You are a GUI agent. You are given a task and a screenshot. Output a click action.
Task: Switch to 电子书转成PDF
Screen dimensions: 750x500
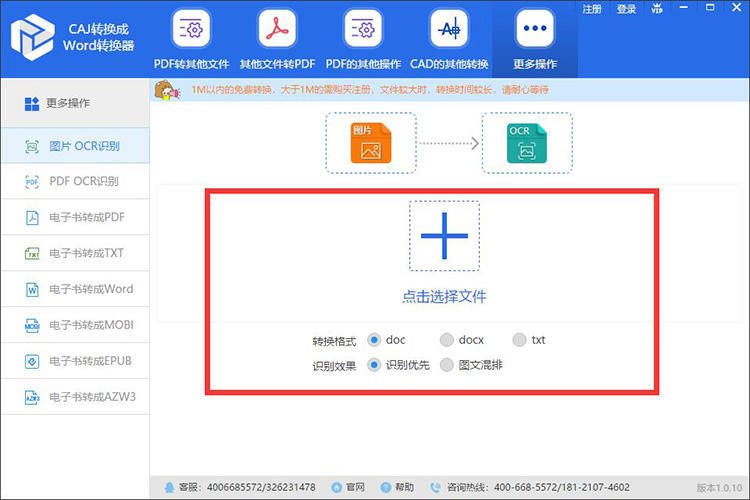coord(76,218)
